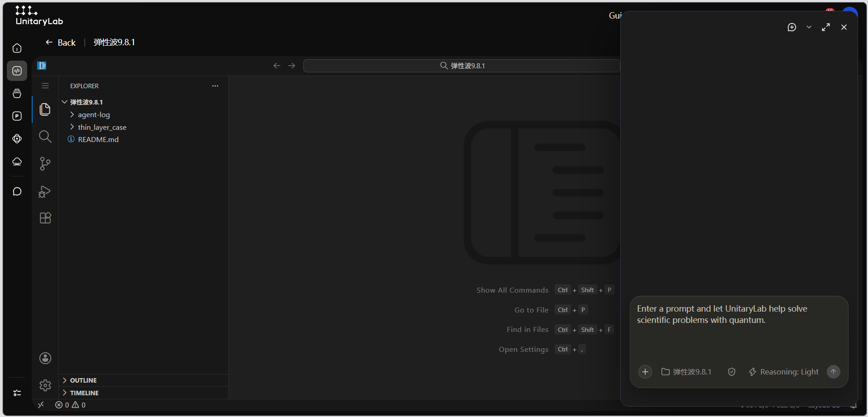Open the chat bubble sidebar icon
Screen dimensions: 868x417
tap(17, 192)
